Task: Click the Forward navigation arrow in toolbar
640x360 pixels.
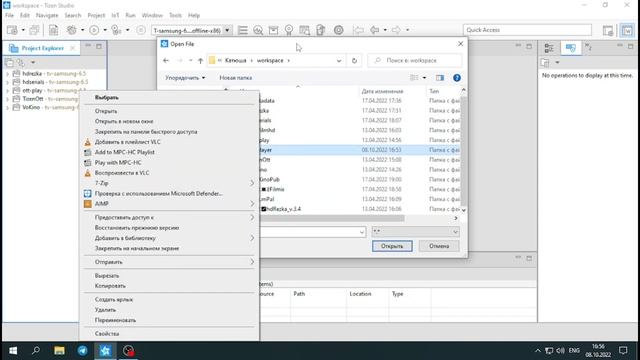Action: point(396,30)
